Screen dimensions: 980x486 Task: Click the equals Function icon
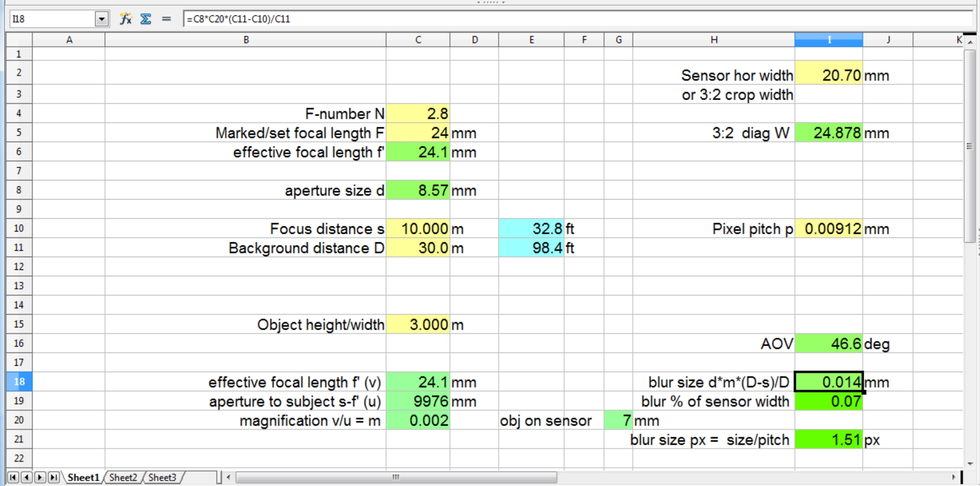[167, 19]
